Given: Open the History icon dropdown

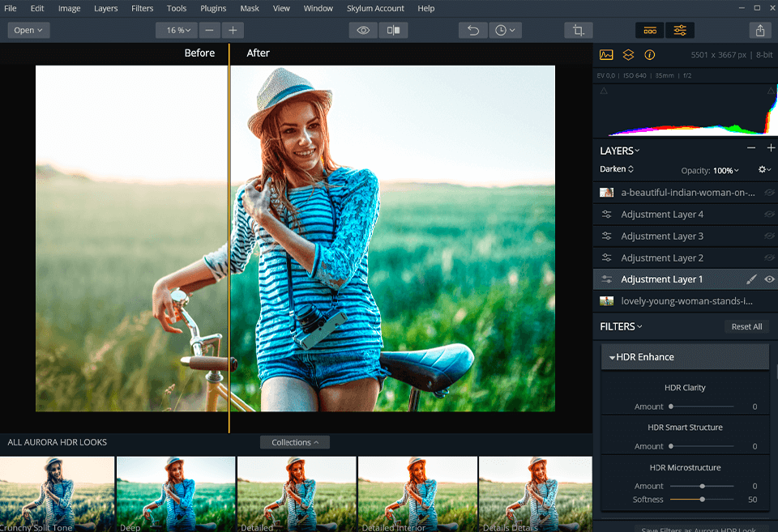Looking at the screenshot, I should [x=505, y=30].
